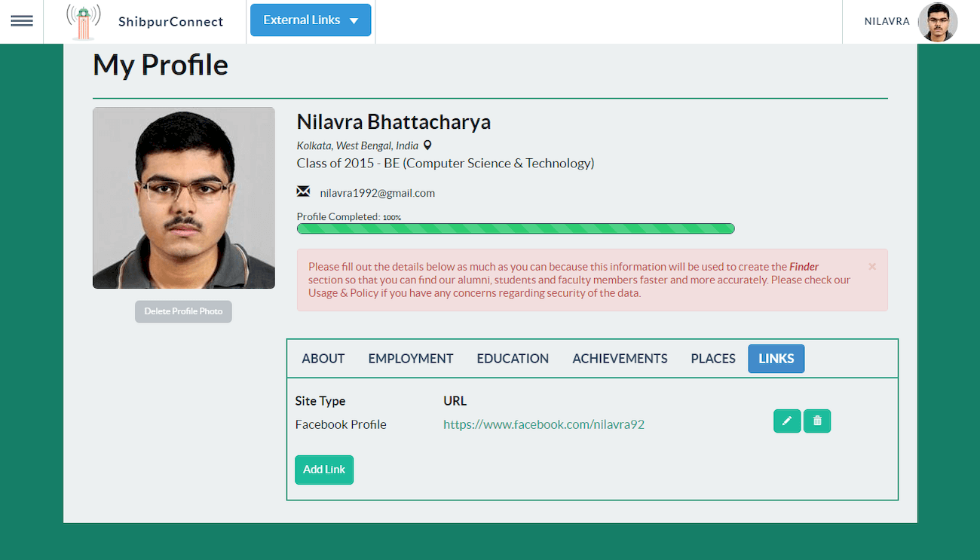Open the Facebook profile URL link

[x=544, y=424]
